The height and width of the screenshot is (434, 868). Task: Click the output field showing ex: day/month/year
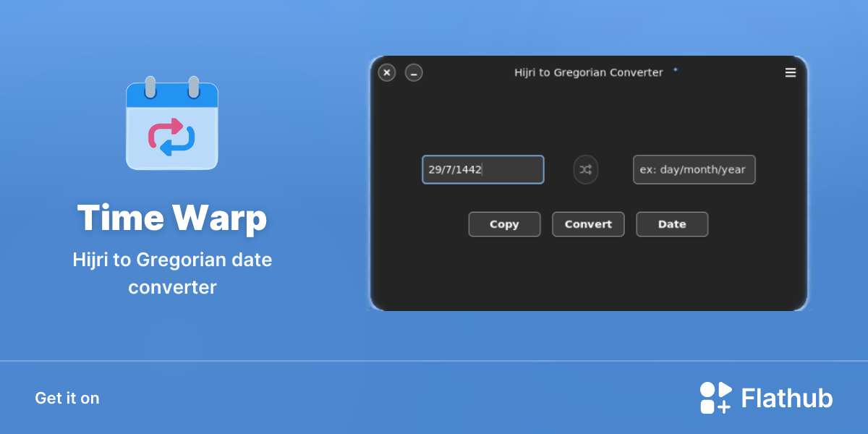pyautogui.click(x=694, y=169)
